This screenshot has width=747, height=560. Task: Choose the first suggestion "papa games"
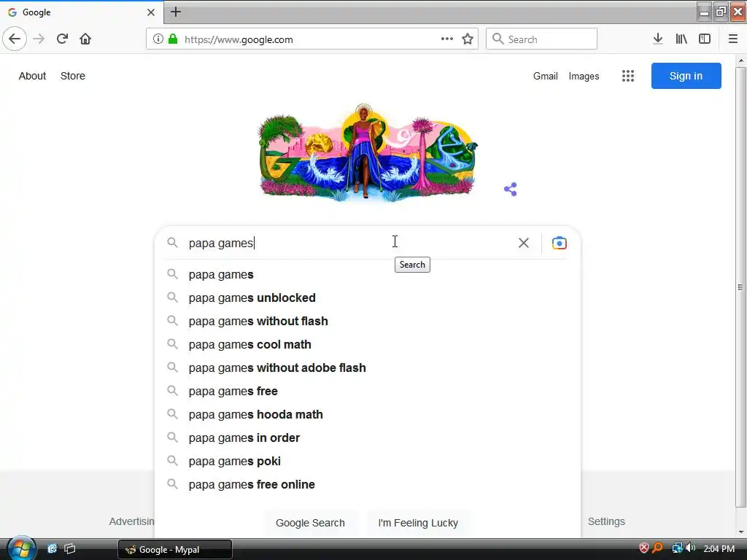368,274
